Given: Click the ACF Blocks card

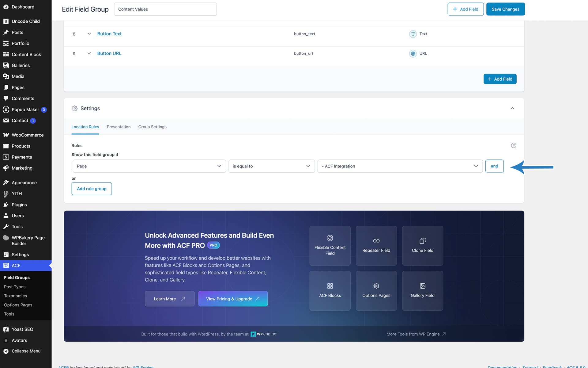Looking at the screenshot, I should click(330, 291).
